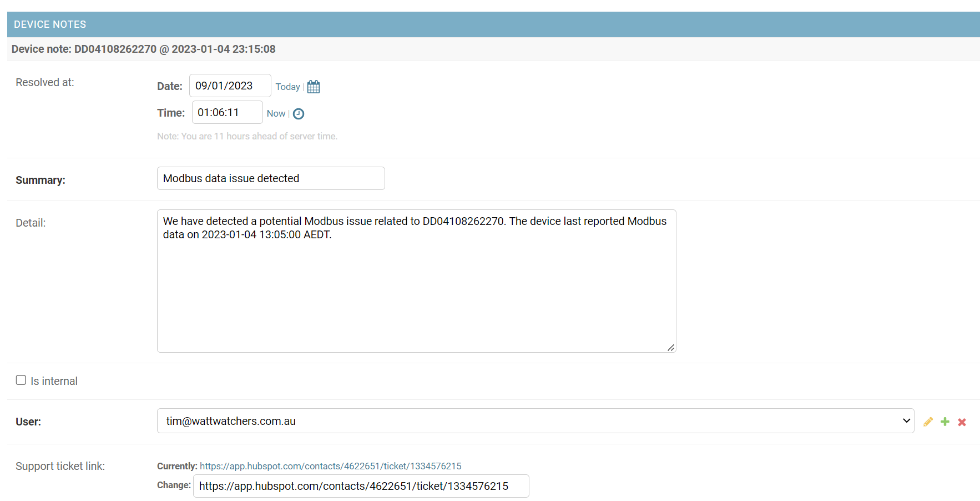
Task: Click the "Today" date shortcut link
Action: click(x=287, y=87)
